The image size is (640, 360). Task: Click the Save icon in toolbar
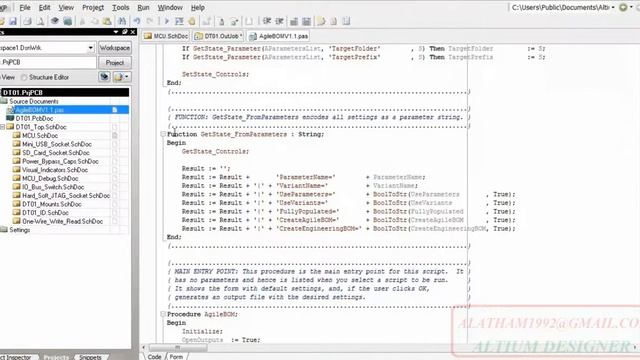pos(13,21)
